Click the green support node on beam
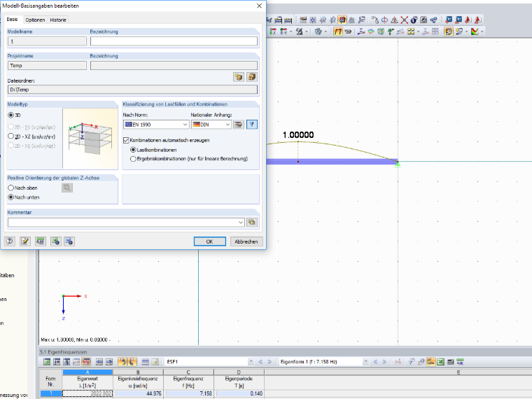Image resolution: width=532 pixels, height=399 pixels. pos(398,164)
